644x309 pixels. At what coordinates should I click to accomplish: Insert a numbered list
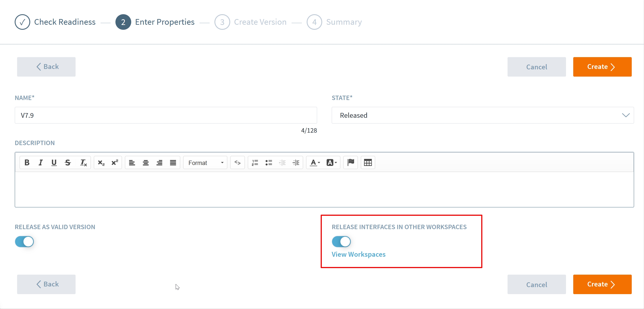(x=255, y=163)
